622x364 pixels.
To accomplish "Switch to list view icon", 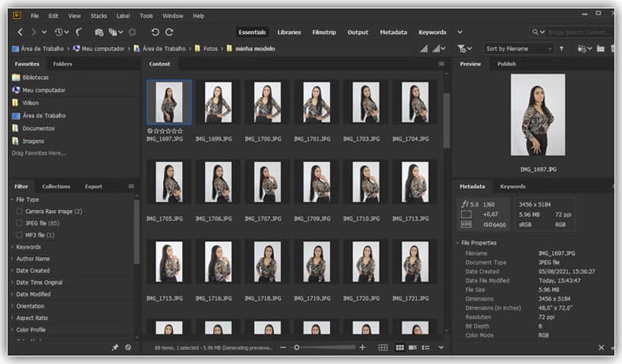I will click(x=426, y=347).
